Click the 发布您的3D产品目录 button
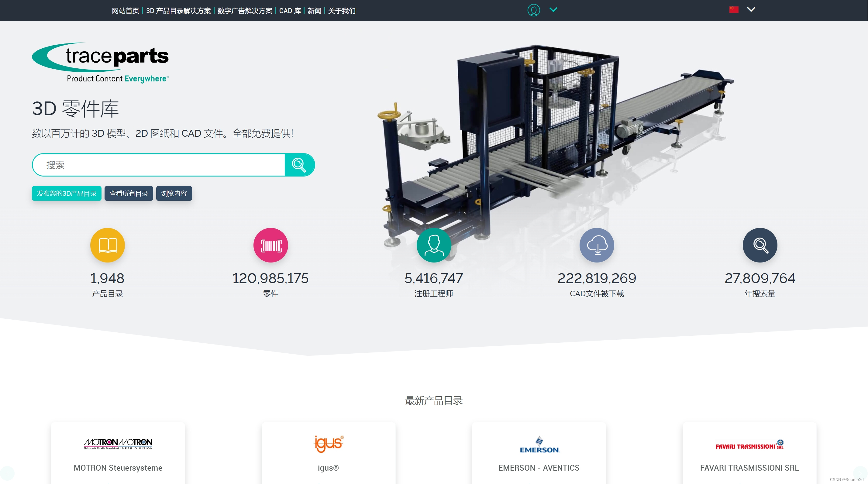 tap(66, 193)
